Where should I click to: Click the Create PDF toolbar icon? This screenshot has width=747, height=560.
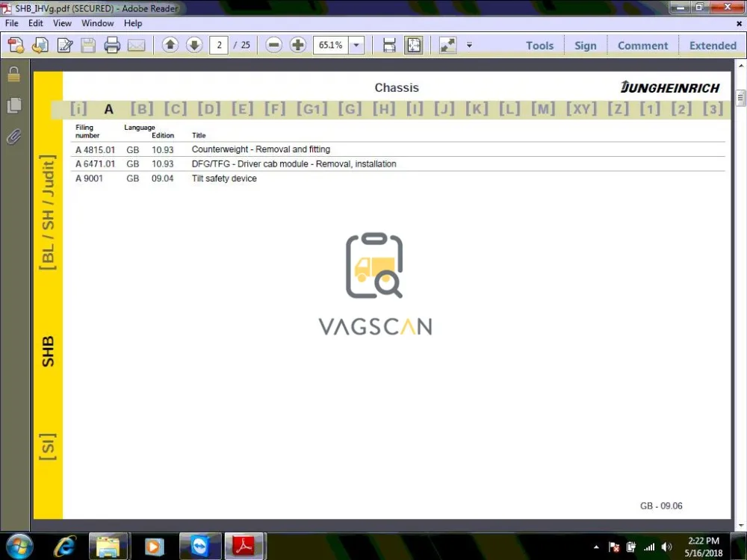click(x=16, y=46)
